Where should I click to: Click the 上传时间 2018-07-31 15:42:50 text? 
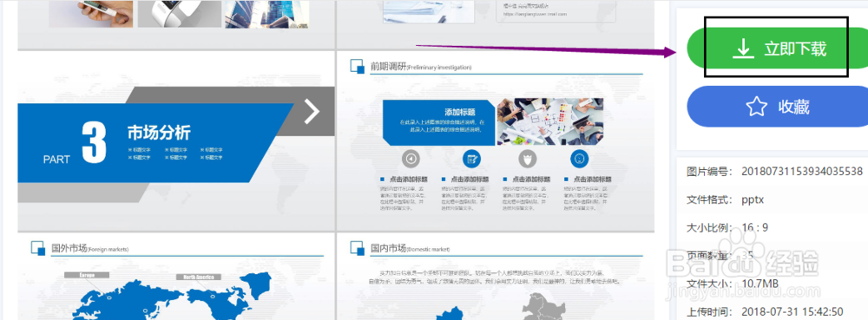click(x=792, y=311)
